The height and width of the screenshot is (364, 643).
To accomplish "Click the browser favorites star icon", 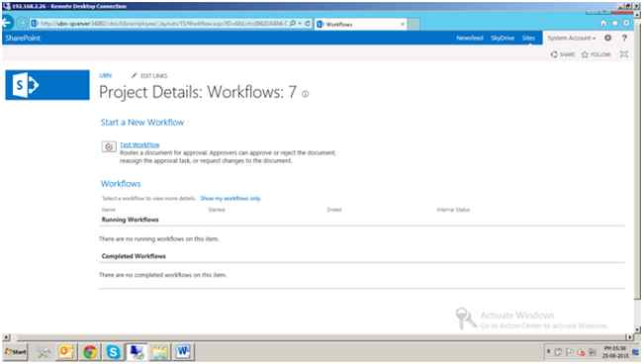I will pos(614,24).
